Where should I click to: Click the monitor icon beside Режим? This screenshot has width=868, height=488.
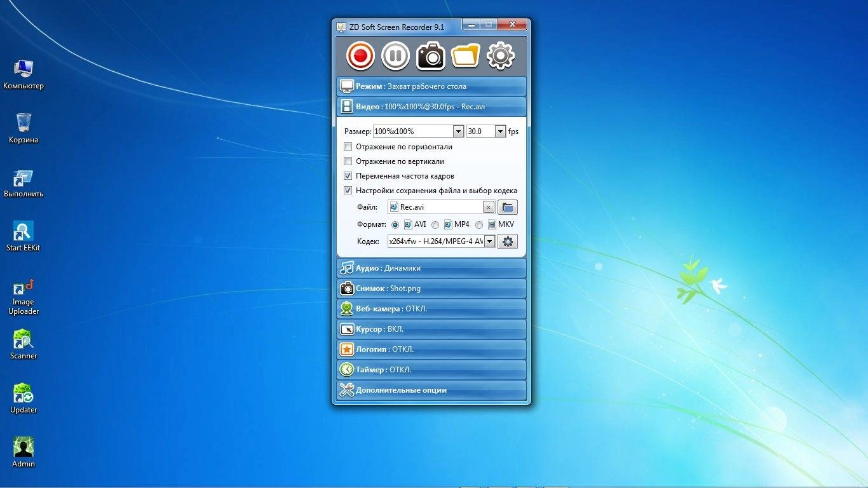346,86
